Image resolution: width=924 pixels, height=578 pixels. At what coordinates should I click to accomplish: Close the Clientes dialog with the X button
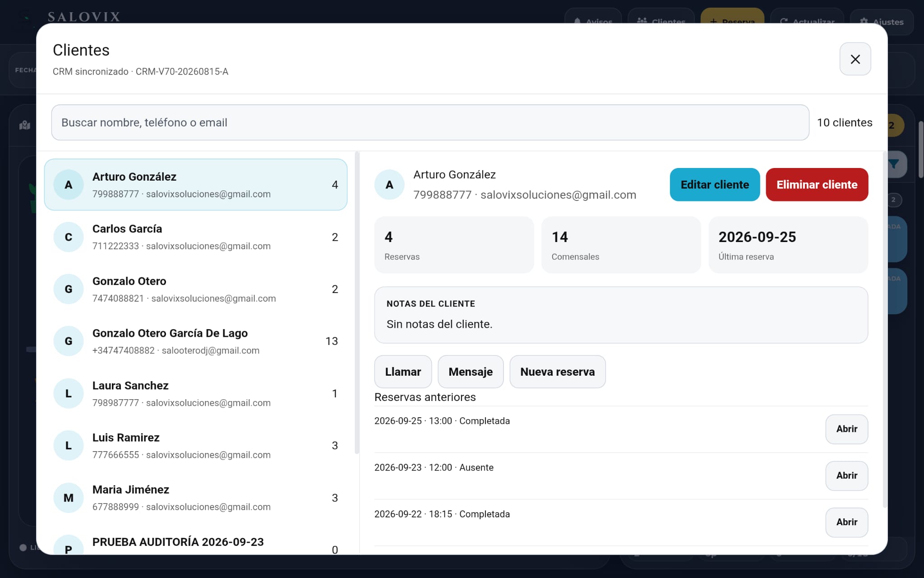(855, 59)
